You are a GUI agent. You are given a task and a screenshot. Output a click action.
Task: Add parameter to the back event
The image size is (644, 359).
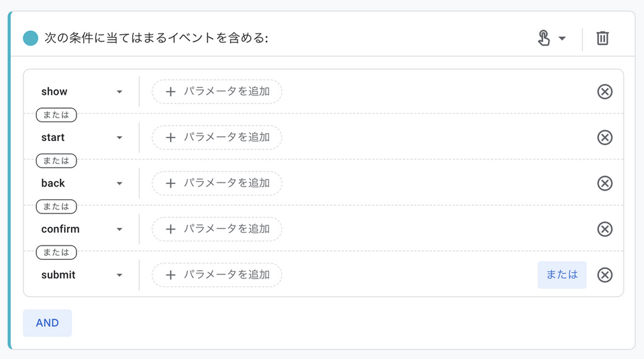click(217, 183)
